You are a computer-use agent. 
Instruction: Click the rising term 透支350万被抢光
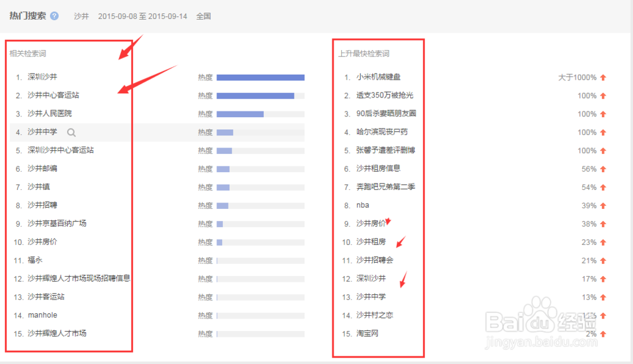[x=385, y=95]
